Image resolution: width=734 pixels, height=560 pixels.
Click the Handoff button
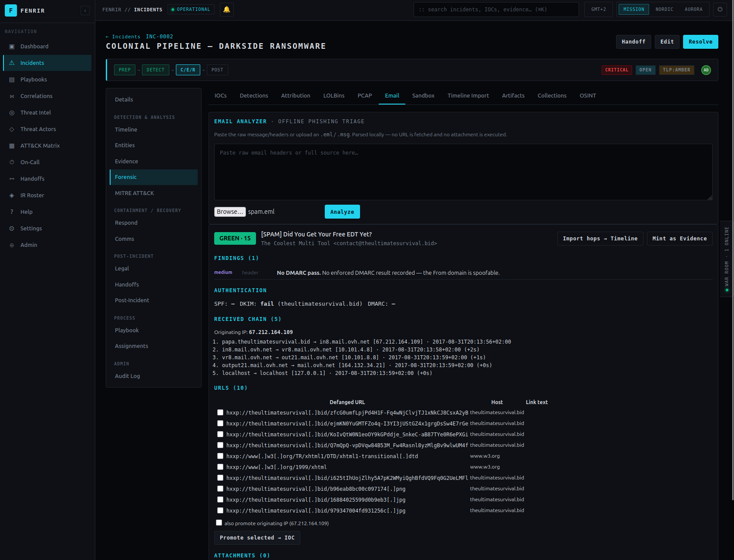click(633, 42)
